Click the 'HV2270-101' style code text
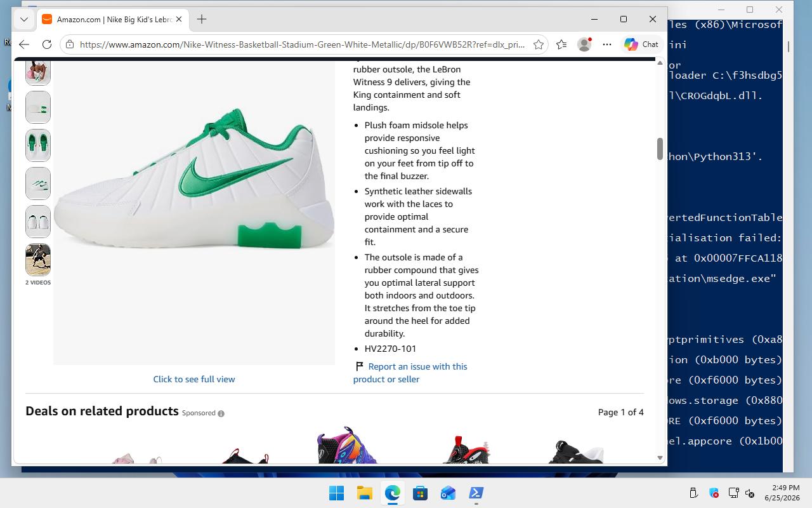Screen dimensions: 812x508 [390, 349]
